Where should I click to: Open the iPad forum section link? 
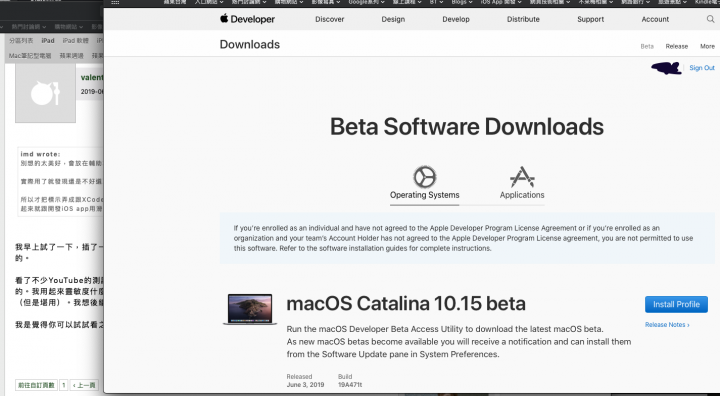48,40
